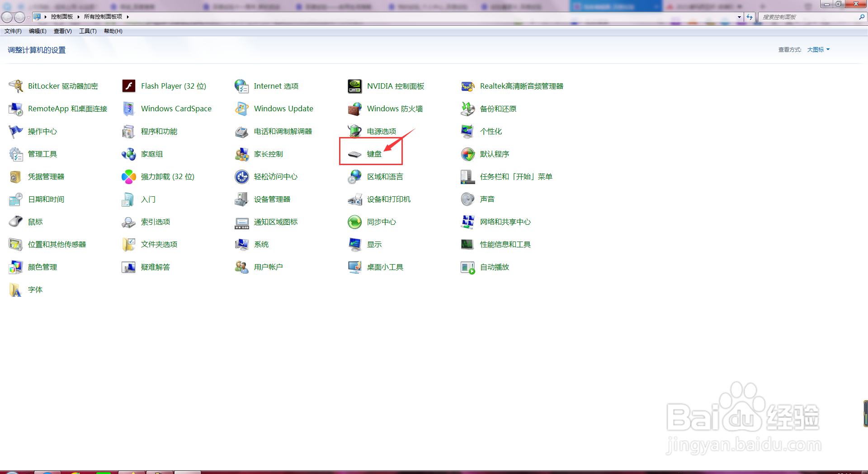Image resolution: width=868 pixels, height=474 pixels.
Task: Open the 鼠标 mouse icon
Action: (x=16, y=222)
